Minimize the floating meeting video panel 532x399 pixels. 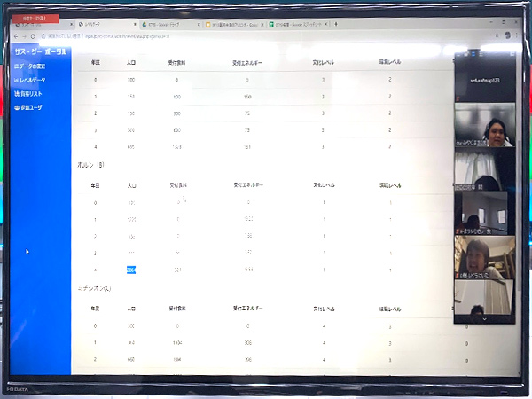pyautogui.click(x=458, y=54)
